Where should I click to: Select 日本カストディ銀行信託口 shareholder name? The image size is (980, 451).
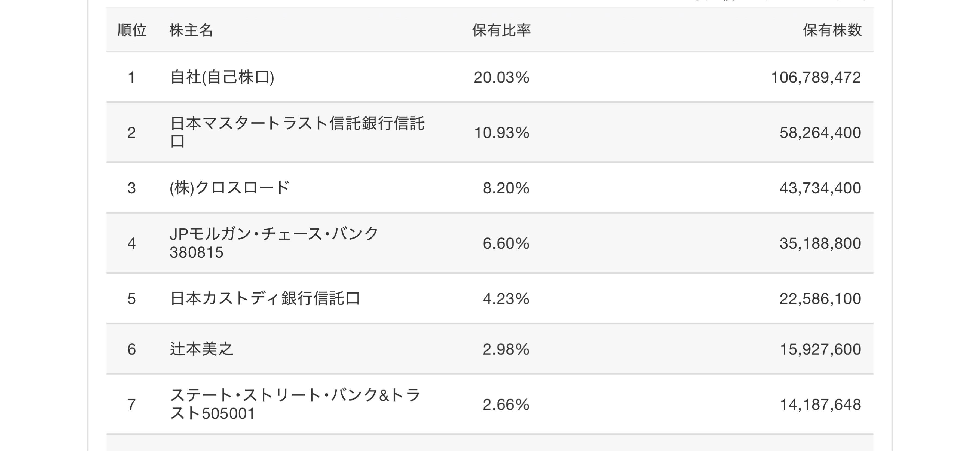[x=265, y=298]
